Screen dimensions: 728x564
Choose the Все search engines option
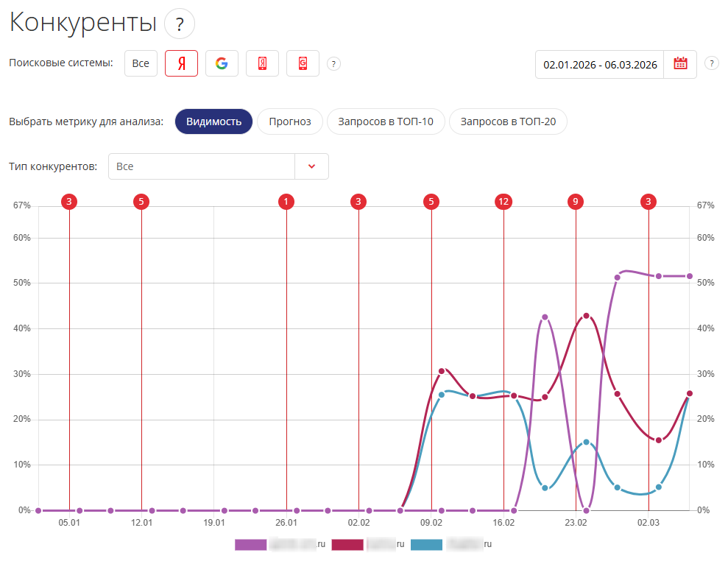[141, 64]
